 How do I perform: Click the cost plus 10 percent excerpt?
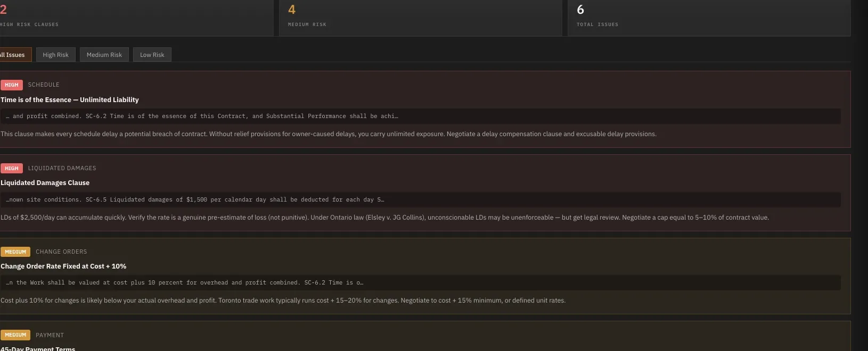click(421, 282)
